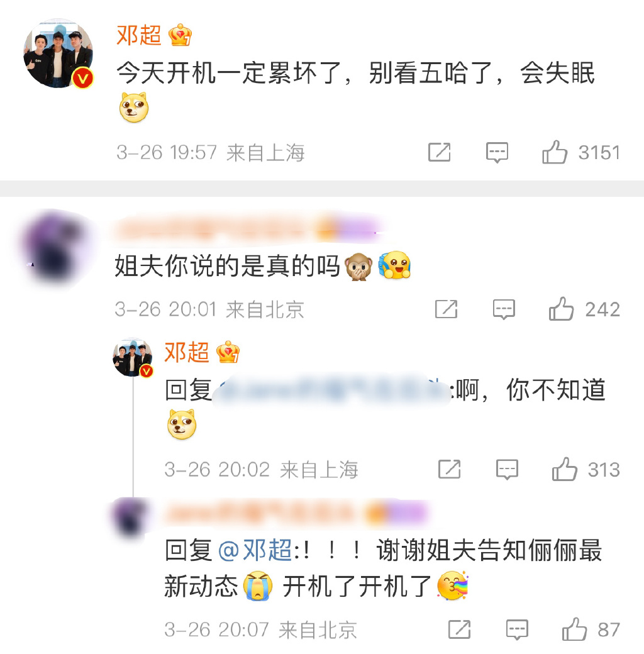Reply to 邓超's 3-26 20:02 comment
The width and height of the screenshot is (644, 654).
coord(507,470)
